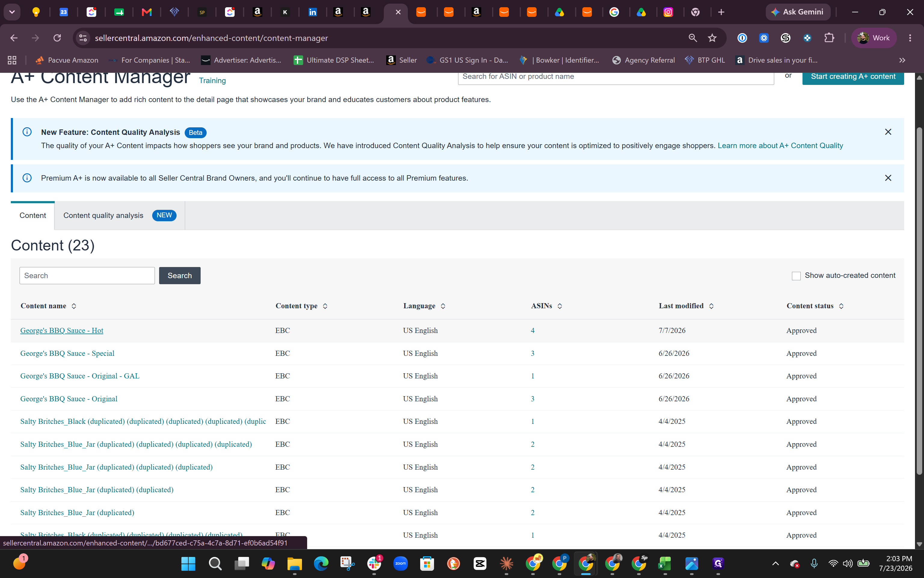
Task: Open the Chrome three-dot menu
Action: tap(910, 38)
